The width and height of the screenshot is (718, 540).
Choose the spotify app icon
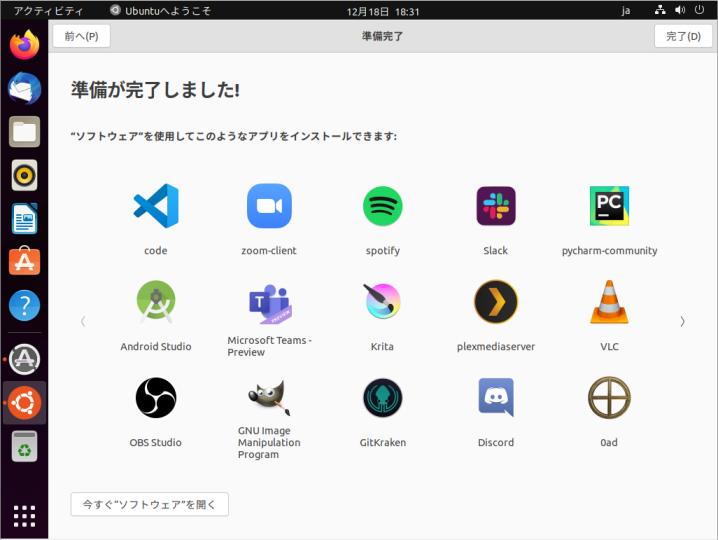tap(383, 206)
